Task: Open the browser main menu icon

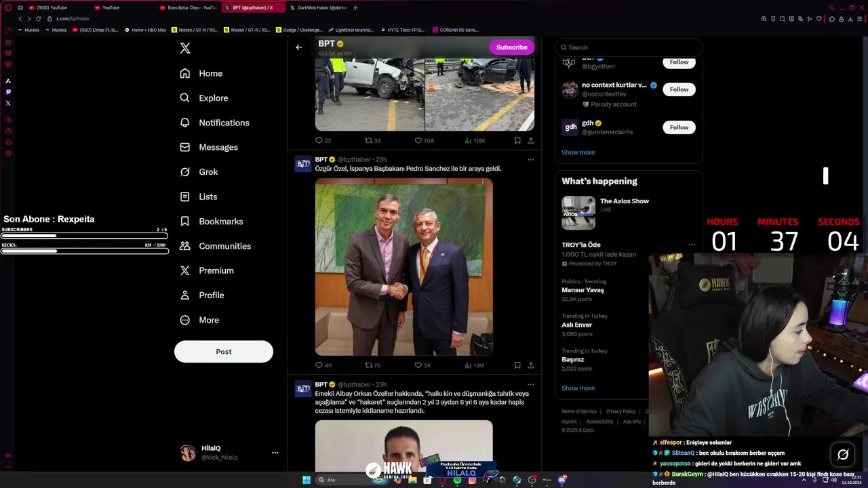Action: pos(861,19)
